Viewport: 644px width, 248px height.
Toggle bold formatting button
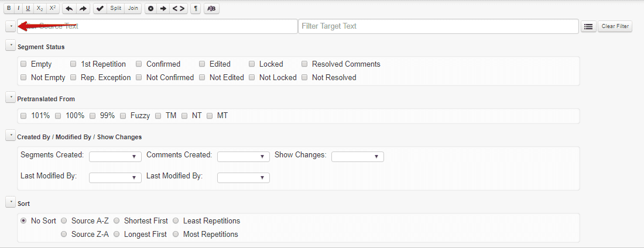pos(9,9)
